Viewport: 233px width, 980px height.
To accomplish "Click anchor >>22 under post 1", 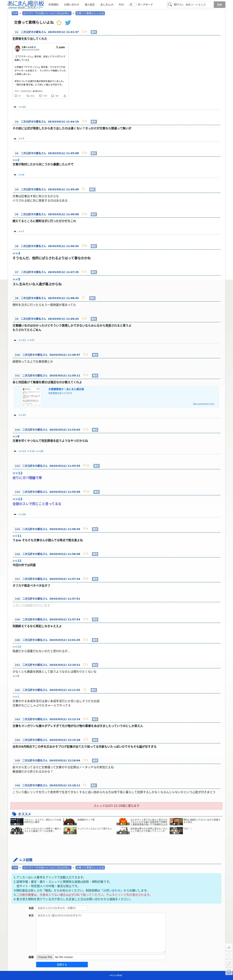I will (x=22, y=107).
